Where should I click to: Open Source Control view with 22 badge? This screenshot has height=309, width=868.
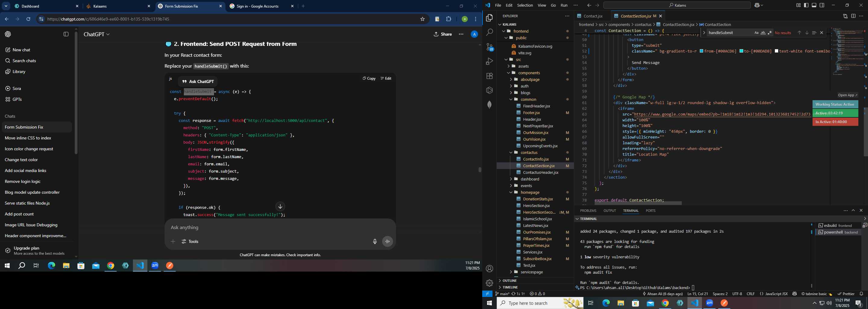489,47
